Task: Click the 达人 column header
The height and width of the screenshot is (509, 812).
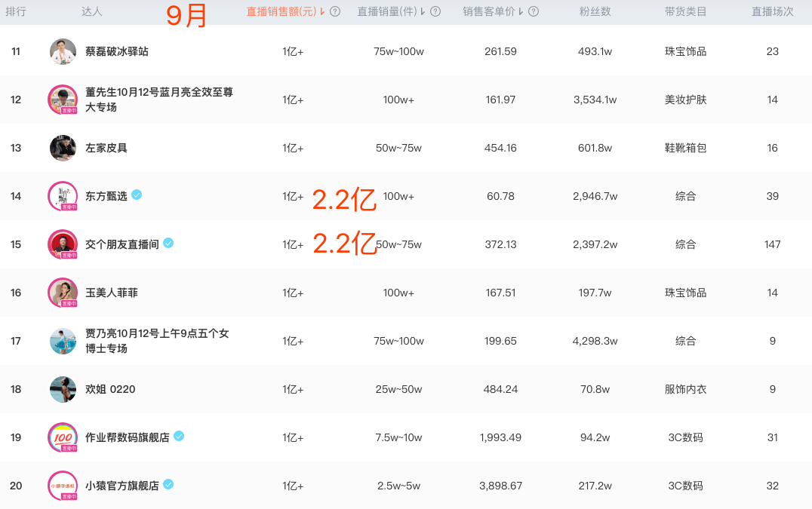Action: point(91,11)
